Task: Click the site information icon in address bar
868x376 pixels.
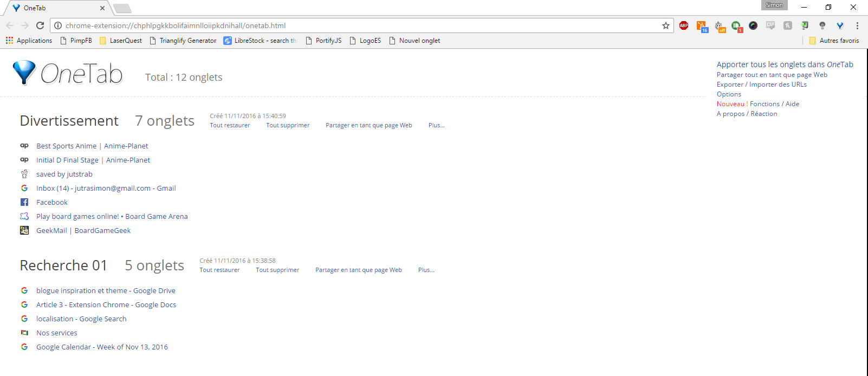Action: click(x=58, y=25)
